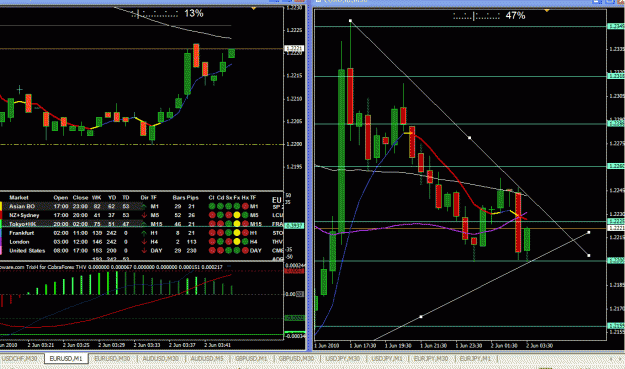The image size is (625, 369).
Task: Click the yellow Asian BO session color marker
Action: pyautogui.click(x=1, y=206)
